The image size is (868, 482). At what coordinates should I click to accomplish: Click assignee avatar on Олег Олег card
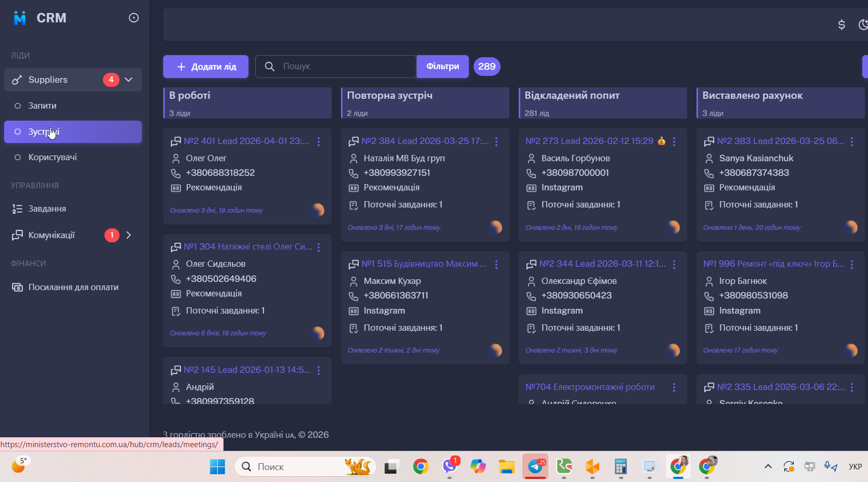pos(318,210)
